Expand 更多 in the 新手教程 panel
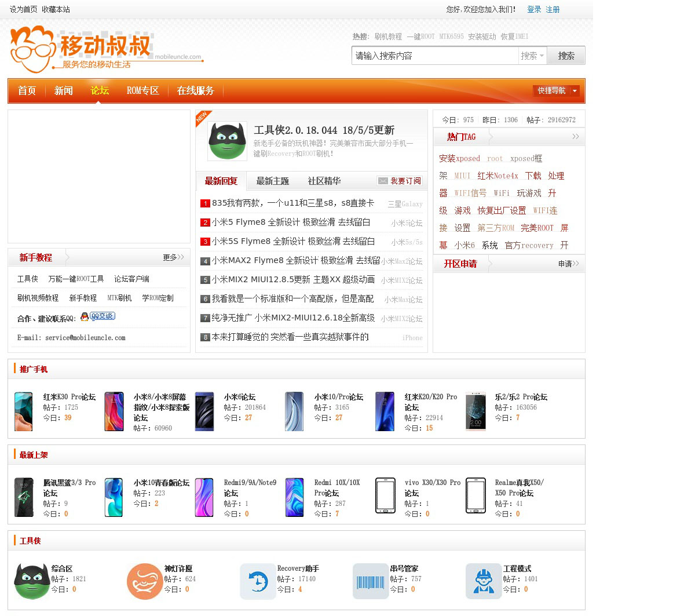The width and height of the screenshot is (695, 616). tap(173, 257)
